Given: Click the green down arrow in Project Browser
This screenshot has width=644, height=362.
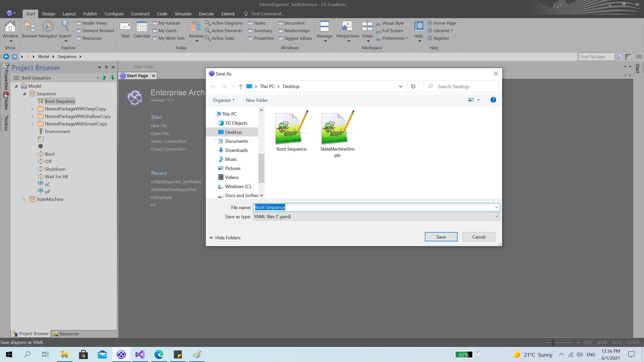Looking at the screenshot, I should [112, 78].
